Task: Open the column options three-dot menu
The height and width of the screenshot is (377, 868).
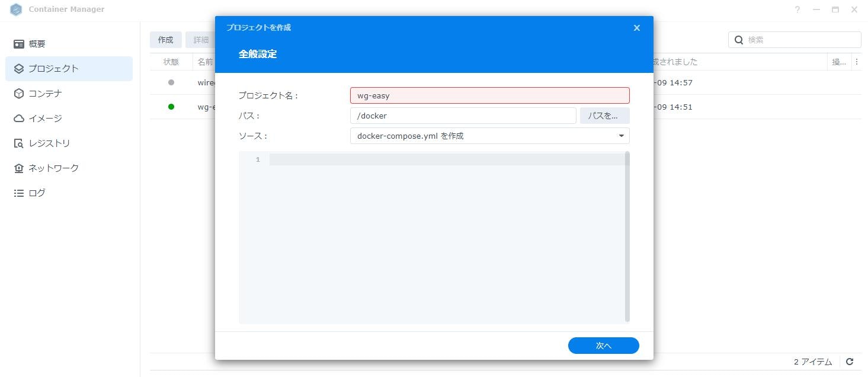Action: [857, 62]
